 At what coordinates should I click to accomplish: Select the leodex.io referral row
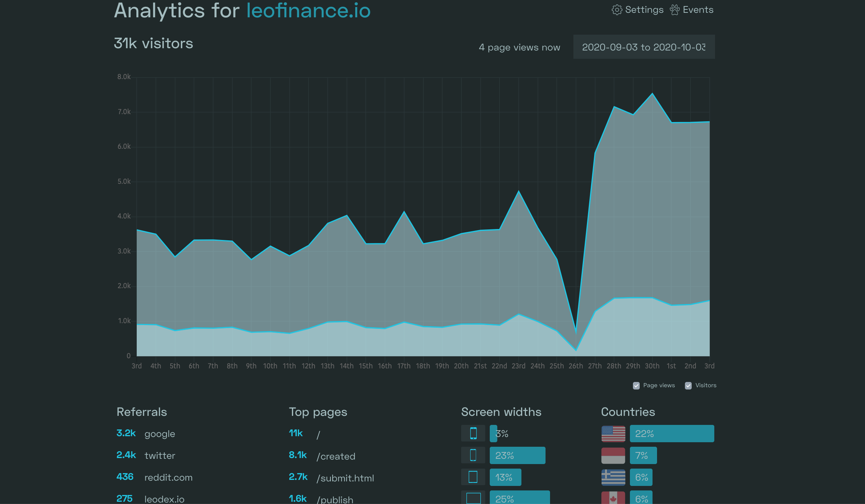tap(150, 499)
